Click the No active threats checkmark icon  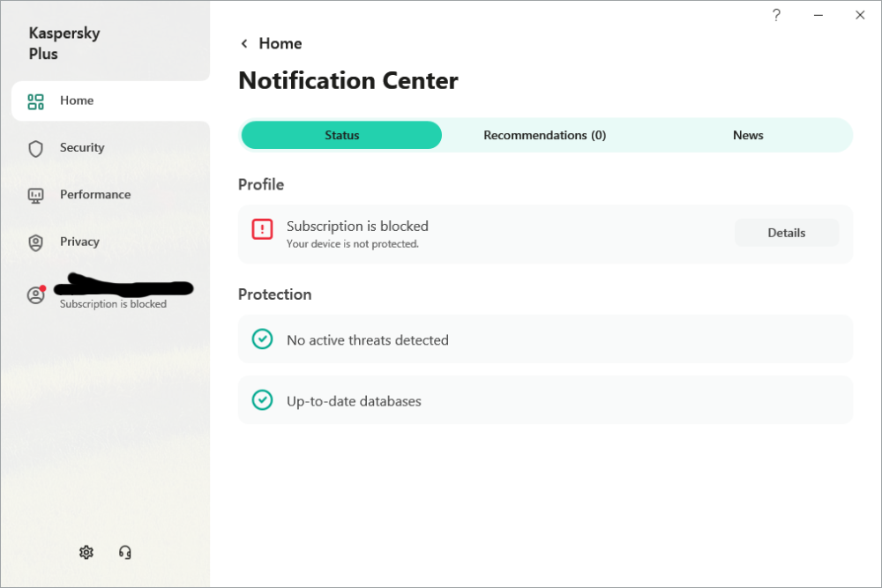point(262,339)
